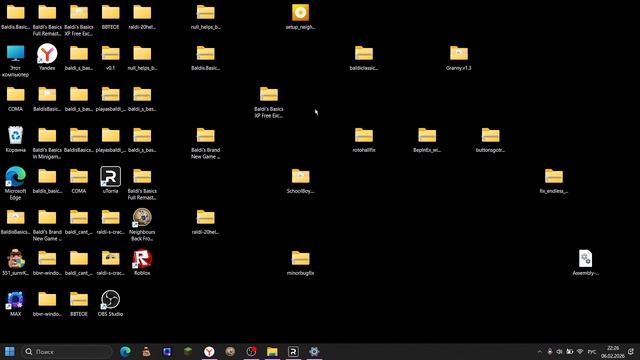Screen dimensions: 640x360
Task: Select the raldi-s-crac... folder with face thumbnail
Action: 110,262
